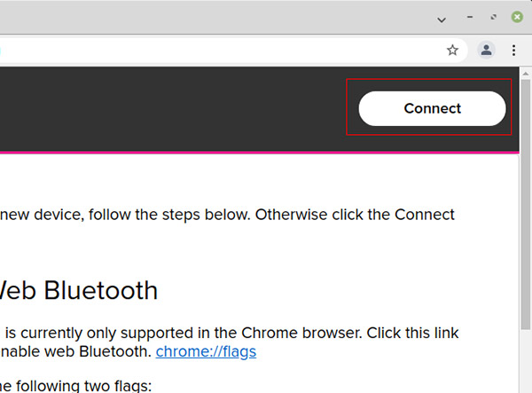
Task: Open the chrome://flags link
Action: (x=206, y=351)
